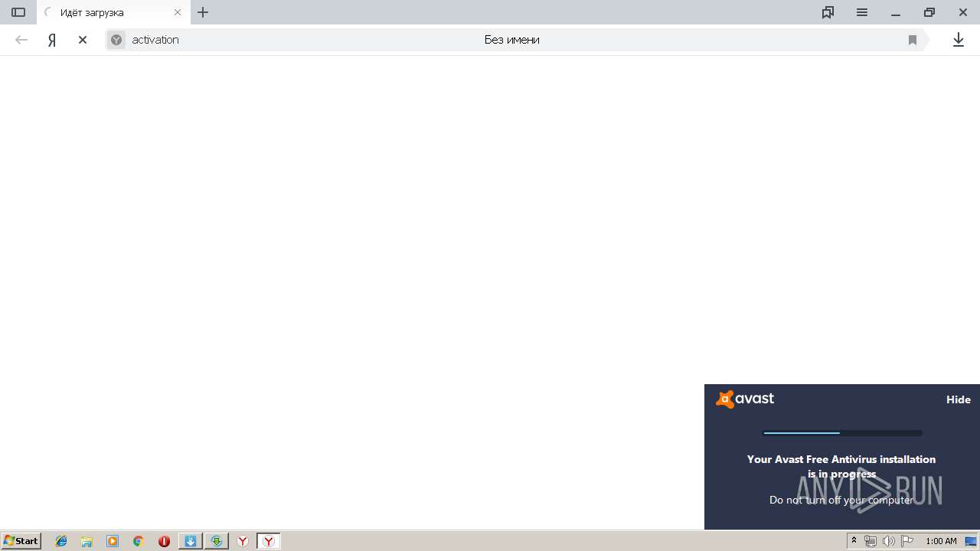Launch Google Chrome from the taskbar
This screenshot has height=551, width=980.
pos(139,541)
